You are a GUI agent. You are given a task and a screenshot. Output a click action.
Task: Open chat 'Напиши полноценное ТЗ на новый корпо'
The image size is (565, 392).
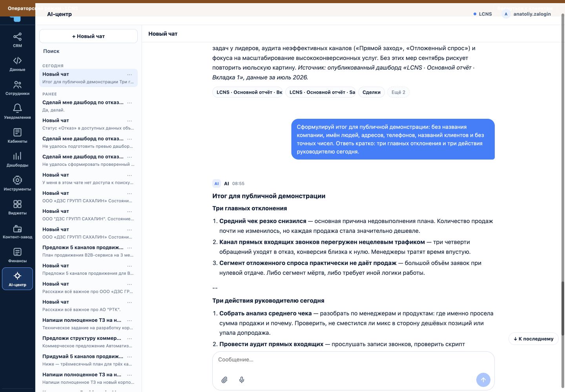88,378
